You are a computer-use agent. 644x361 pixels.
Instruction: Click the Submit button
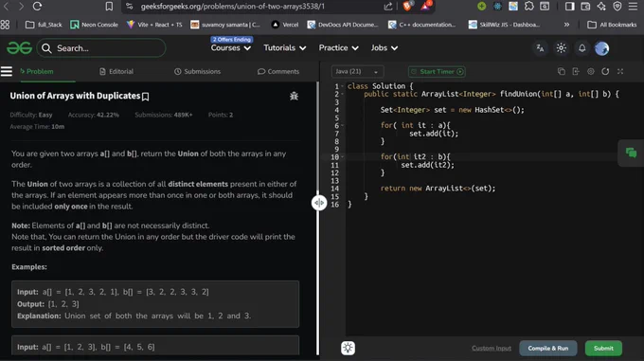[x=603, y=349]
